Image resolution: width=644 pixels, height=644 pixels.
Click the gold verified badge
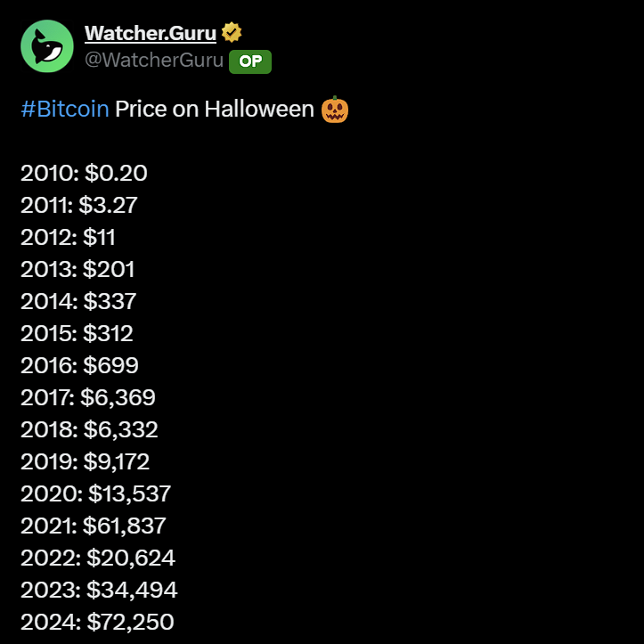click(232, 34)
